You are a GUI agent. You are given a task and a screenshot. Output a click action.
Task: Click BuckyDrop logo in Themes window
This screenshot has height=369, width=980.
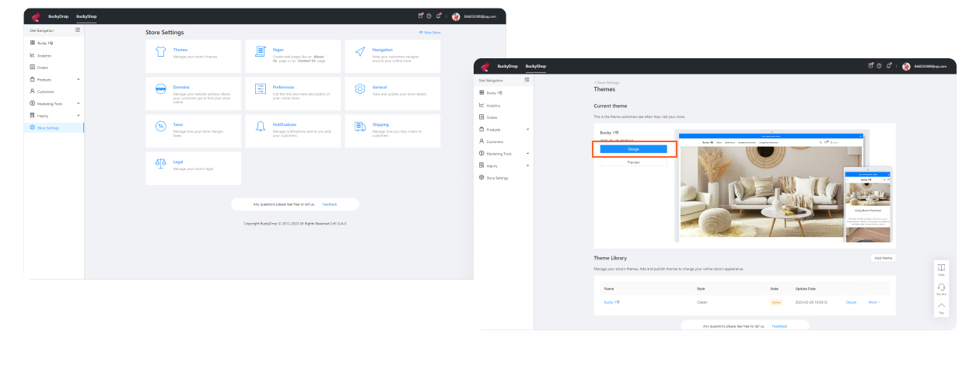click(486, 66)
